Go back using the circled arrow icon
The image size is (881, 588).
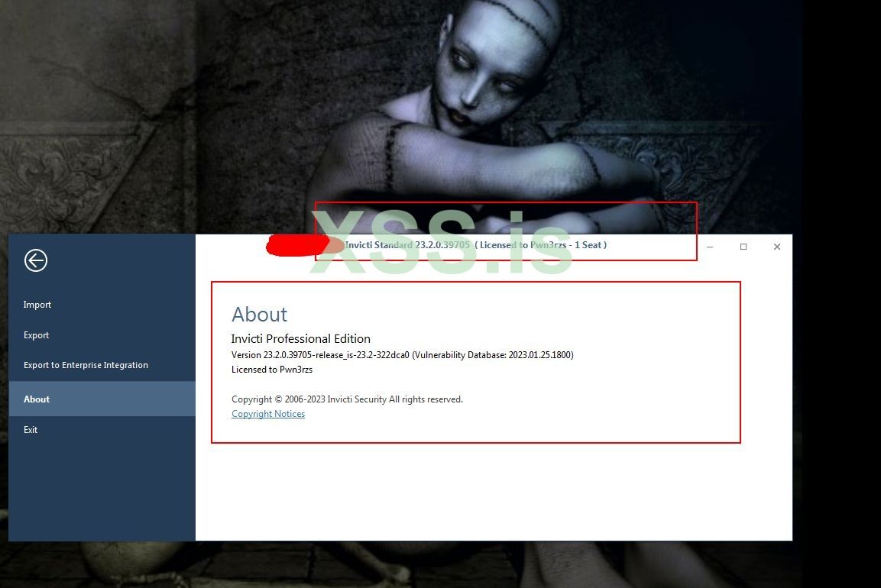click(x=36, y=260)
